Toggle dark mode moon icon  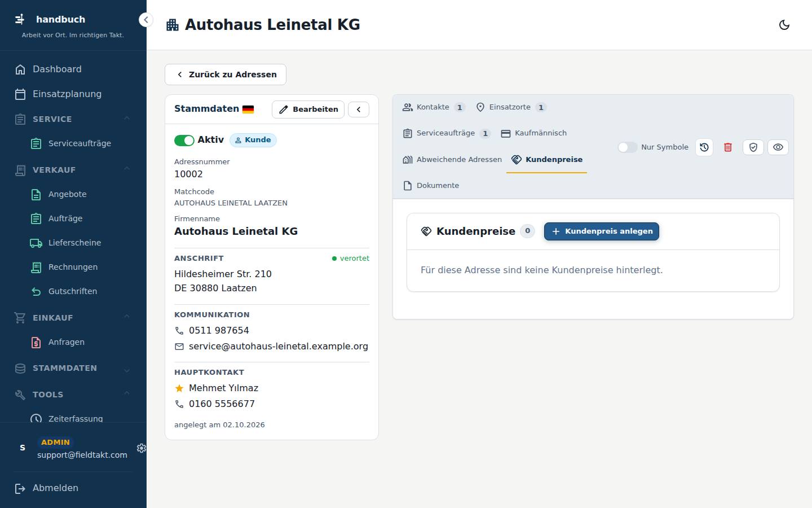point(784,25)
